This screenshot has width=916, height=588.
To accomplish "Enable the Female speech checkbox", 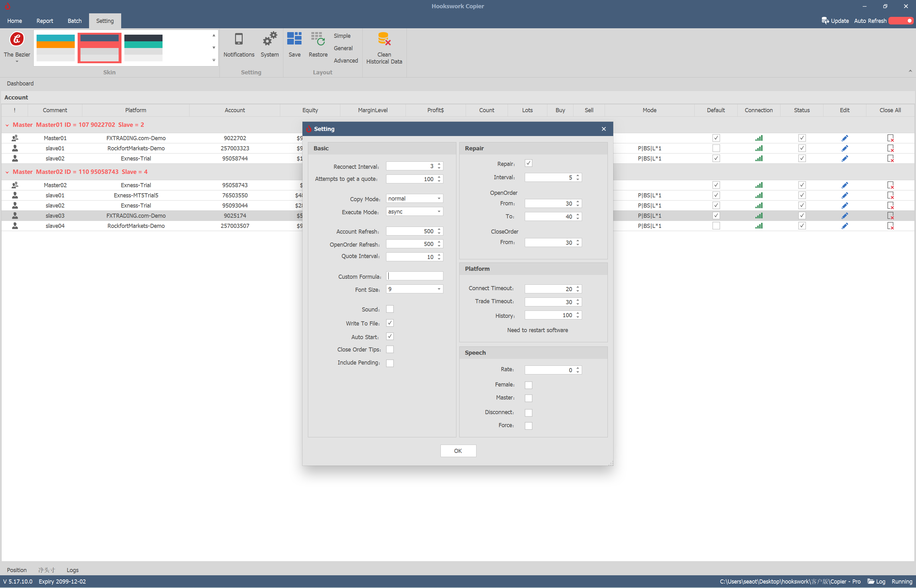I will tap(528, 385).
